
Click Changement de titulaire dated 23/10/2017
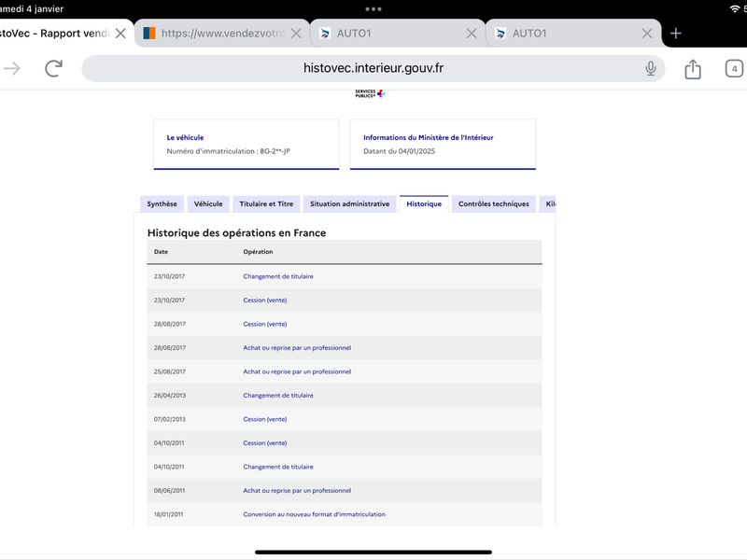click(278, 276)
